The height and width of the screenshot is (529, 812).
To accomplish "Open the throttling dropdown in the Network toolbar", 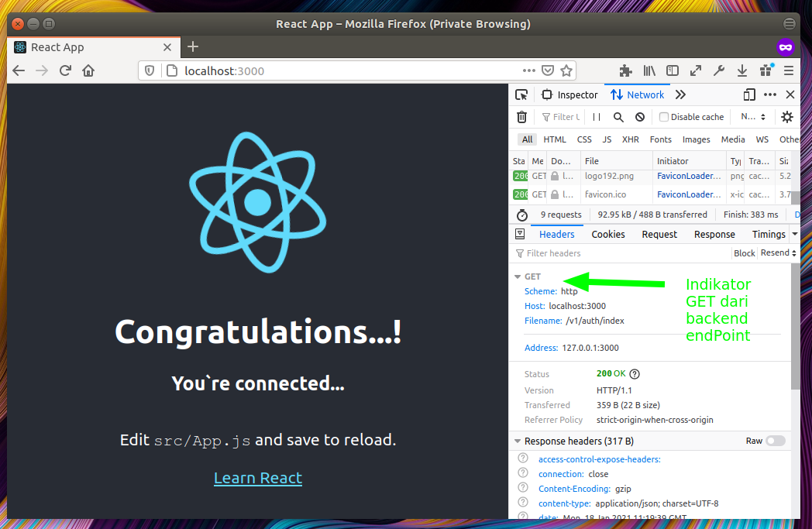I will (x=752, y=117).
